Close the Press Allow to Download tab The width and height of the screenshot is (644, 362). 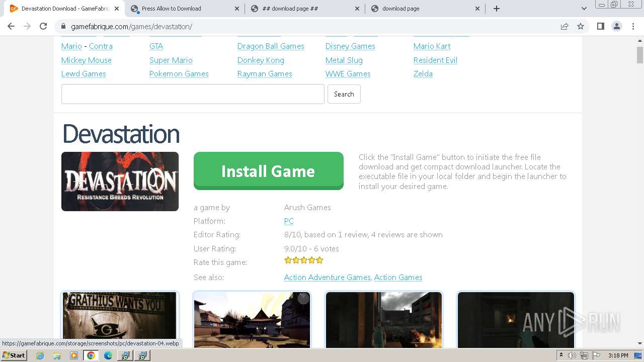click(237, 9)
